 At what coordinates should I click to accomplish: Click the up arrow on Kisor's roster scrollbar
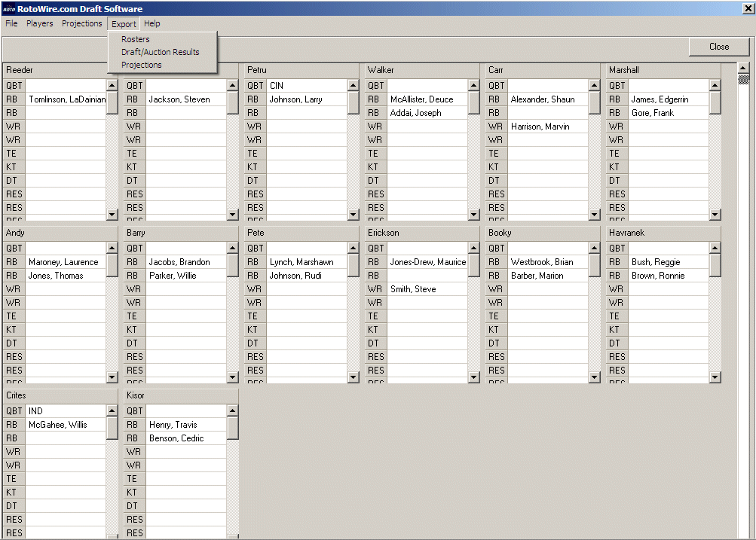coord(232,411)
